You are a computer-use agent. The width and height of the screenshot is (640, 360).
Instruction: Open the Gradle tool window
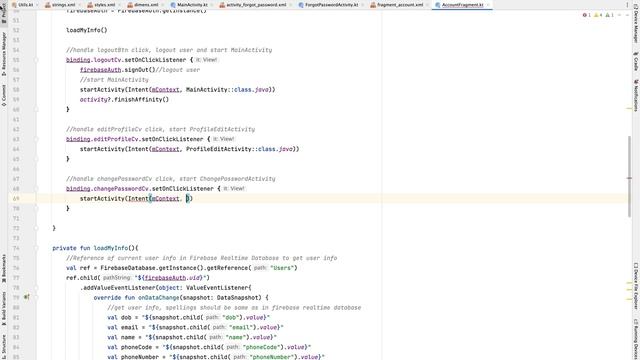(636, 61)
